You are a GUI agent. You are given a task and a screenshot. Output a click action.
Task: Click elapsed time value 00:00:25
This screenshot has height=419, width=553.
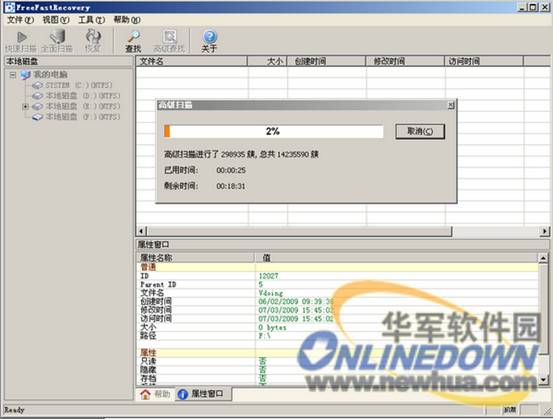[231, 170]
